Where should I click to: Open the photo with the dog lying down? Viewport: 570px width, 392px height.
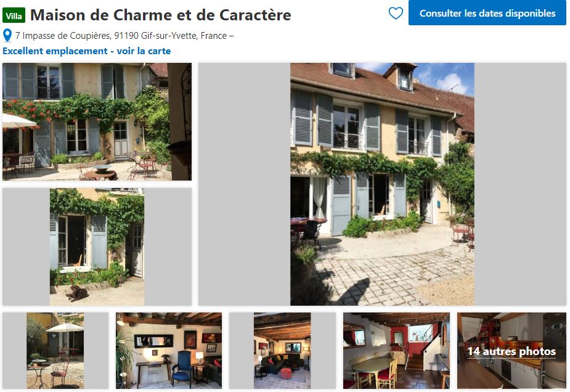point(97,247)
